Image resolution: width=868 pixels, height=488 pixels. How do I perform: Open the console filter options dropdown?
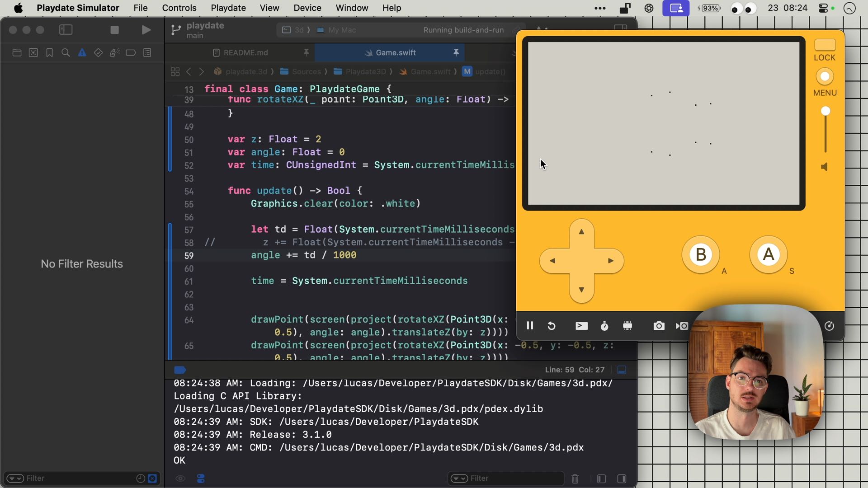point(459,478)
